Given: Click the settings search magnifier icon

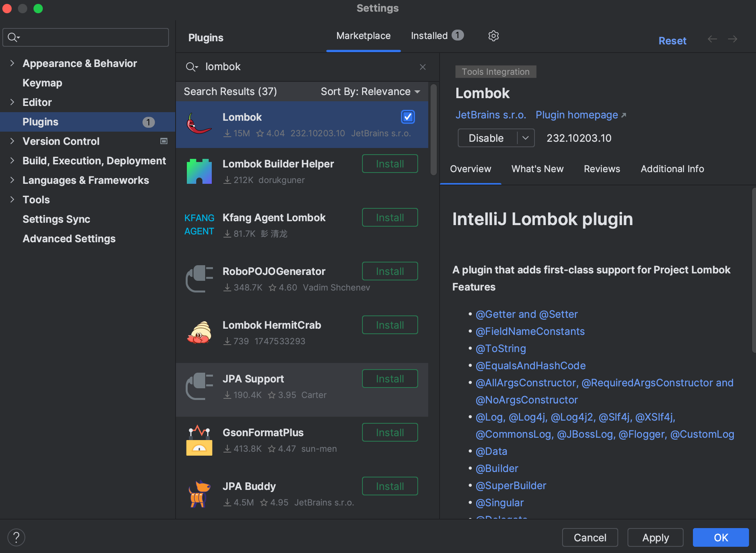Looking at the screenshot, I should (14, 37).
